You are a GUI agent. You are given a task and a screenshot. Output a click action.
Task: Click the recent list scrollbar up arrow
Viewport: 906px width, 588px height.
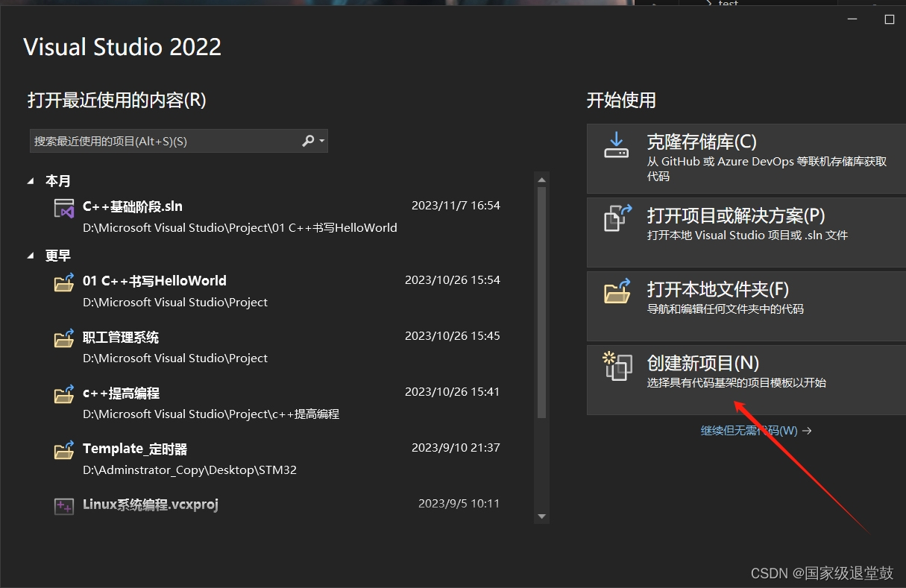(542, 179)
